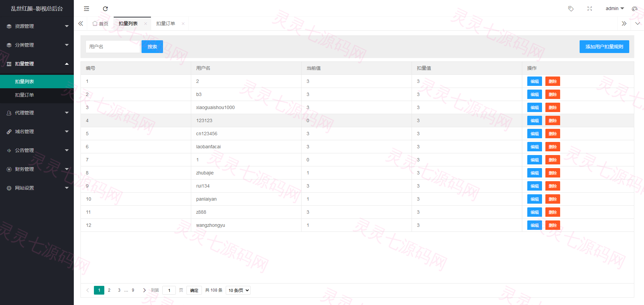Open 扣量订单 in the sidebar submenu

click(37, 95)
